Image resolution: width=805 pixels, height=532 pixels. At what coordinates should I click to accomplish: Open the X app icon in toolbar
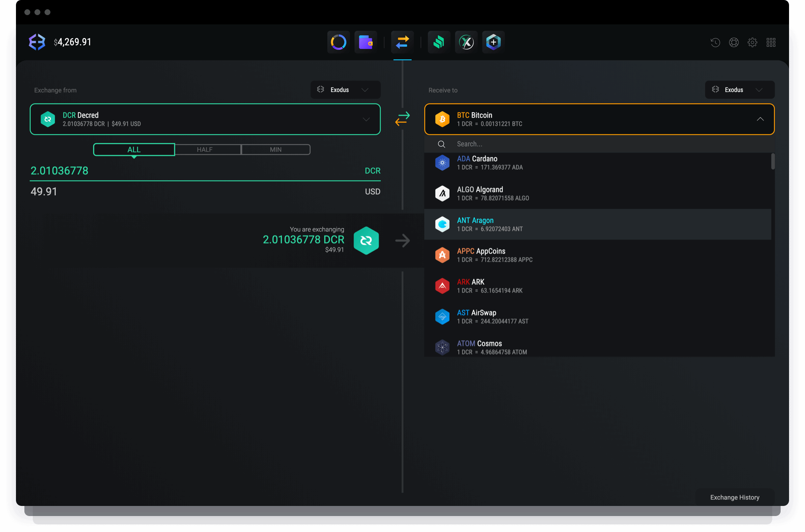(466, 42)
